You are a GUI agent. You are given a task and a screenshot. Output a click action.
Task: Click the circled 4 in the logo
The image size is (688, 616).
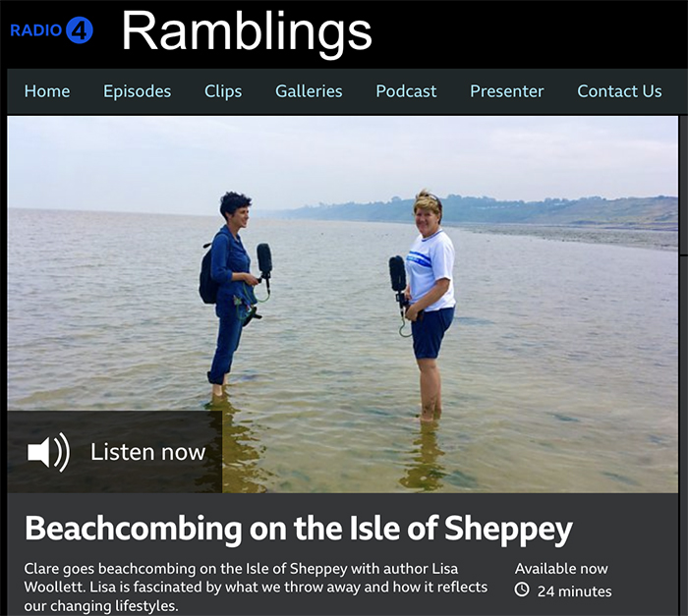(80, 30)
